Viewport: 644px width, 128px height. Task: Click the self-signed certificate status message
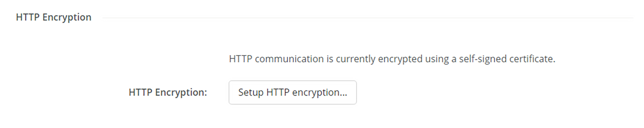[392, 59]
